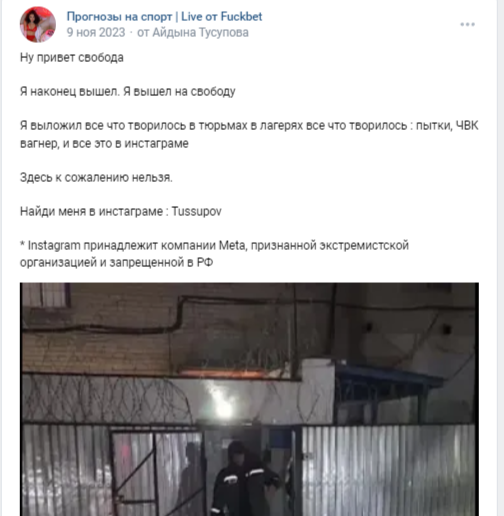This screenshot has width=504, height=516.
Task: Click the metal gate door with the diagonal brace
Action: (133, 473)
